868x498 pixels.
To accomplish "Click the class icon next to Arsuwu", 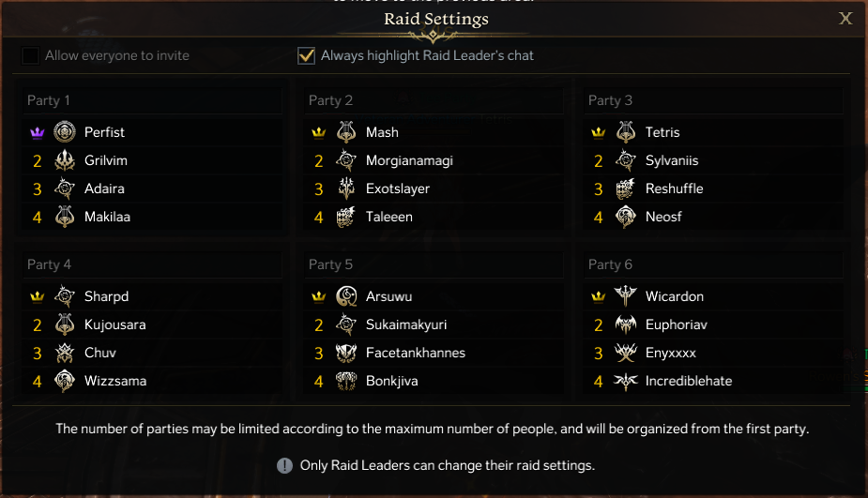I will pyautogui.click(x=346, y=296).
